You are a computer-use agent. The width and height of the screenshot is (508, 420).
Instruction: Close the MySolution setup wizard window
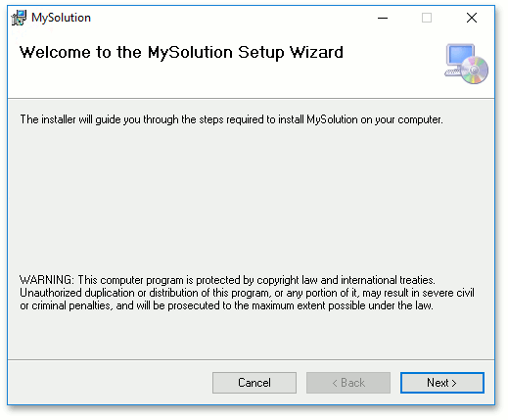472,18
